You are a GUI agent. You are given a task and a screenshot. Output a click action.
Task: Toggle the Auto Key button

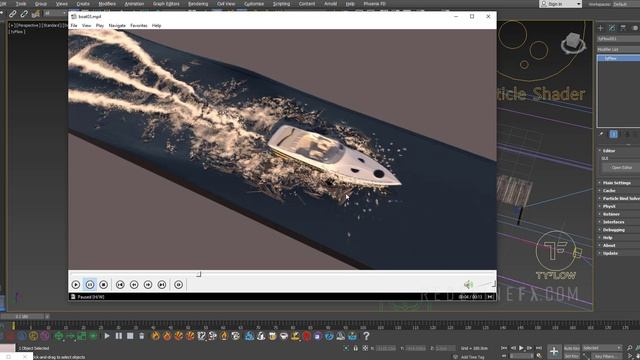[571, 348]
